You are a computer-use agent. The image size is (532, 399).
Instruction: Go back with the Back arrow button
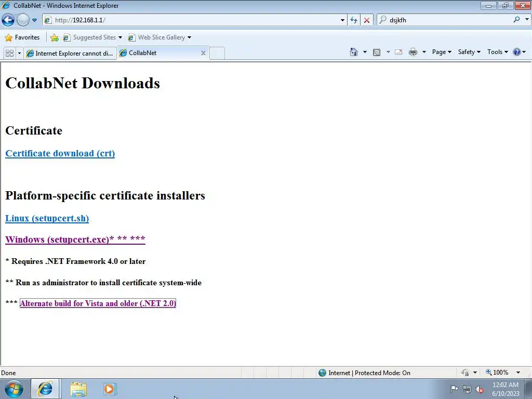click(8, 20)
